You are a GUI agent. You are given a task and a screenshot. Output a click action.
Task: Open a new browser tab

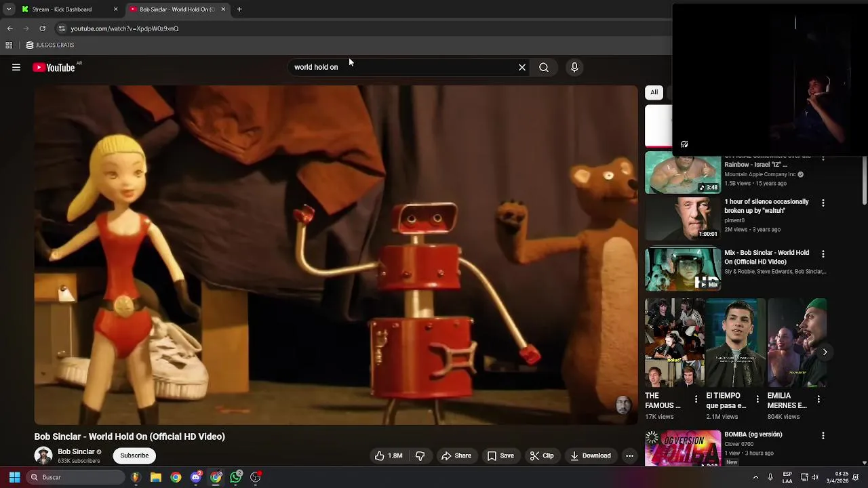pyautogui.click(x=239, y=9)
